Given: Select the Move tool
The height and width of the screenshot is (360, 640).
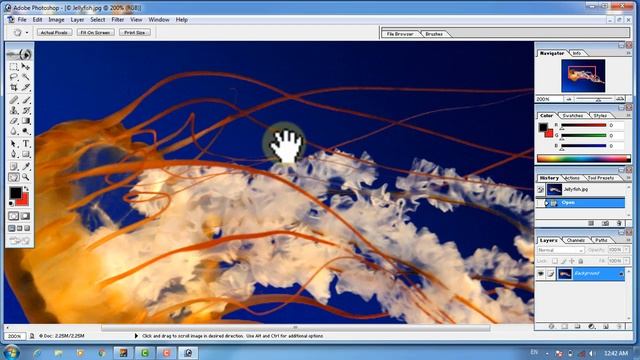Looking at the screenshot, I should pos(26,66).
